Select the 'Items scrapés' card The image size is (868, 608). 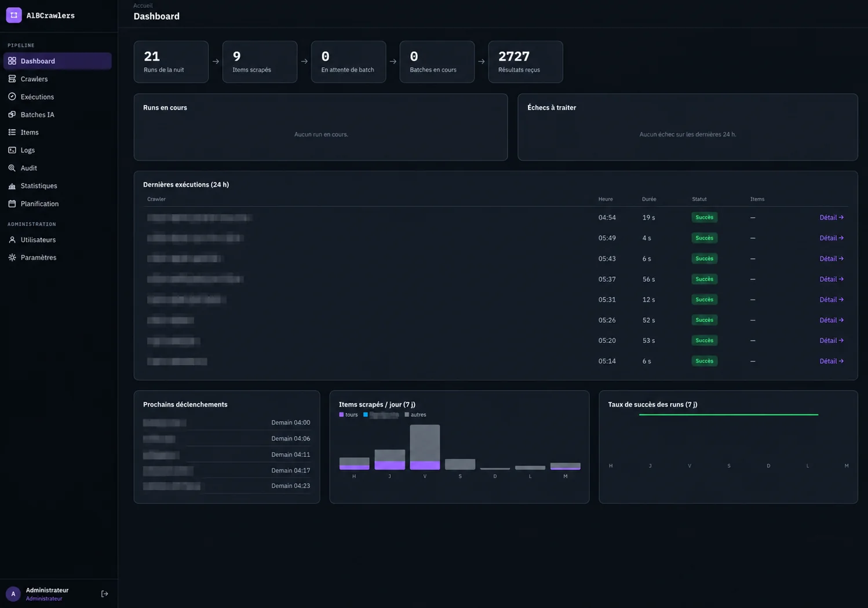[x=260, y=61]
